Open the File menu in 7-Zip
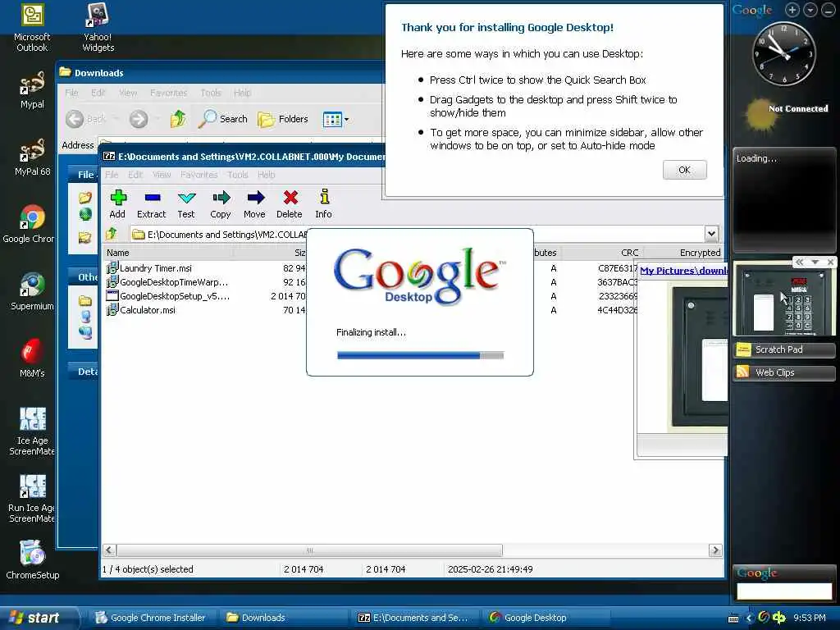Viewport: 840px width, 630px height. point(112,175)
